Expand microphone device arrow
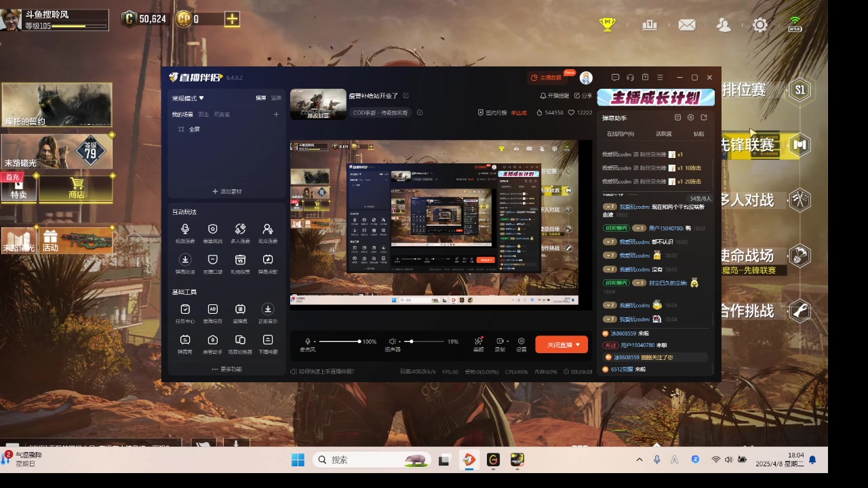This screenshot has height=488, width=868. point(315,342)
